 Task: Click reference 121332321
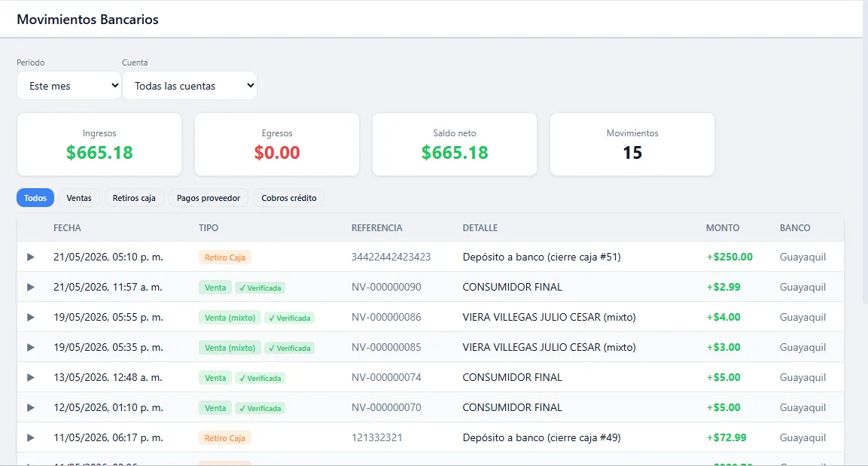[x=377, y=438]
